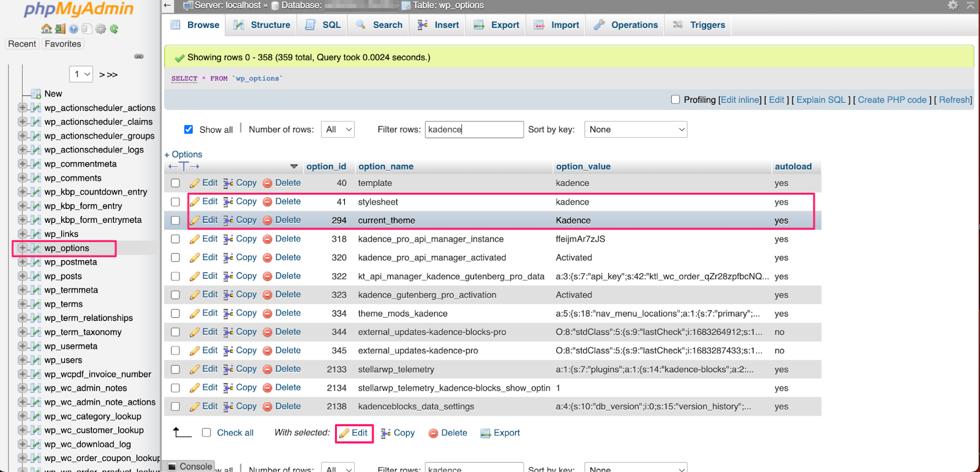The width and height of the screenshot is (980, 472).
Task: Click the Home icon in phpMyAdmin sidebar
Action: point(47,29)
